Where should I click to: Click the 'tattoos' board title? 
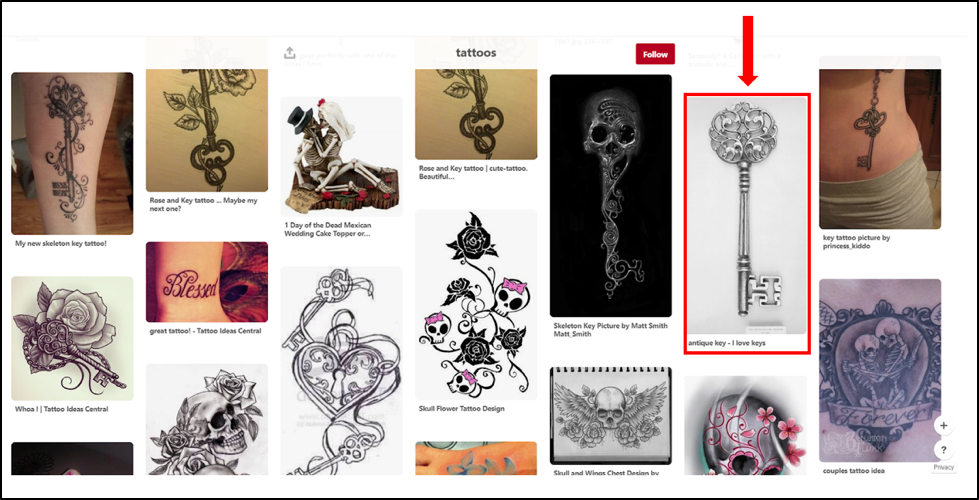pos(476,53)
